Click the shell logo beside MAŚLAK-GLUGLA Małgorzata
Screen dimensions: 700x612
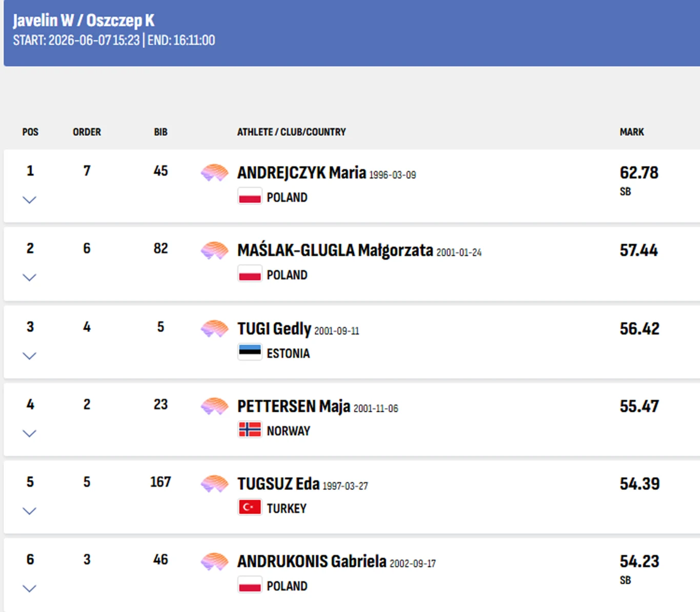click(214, 250)
